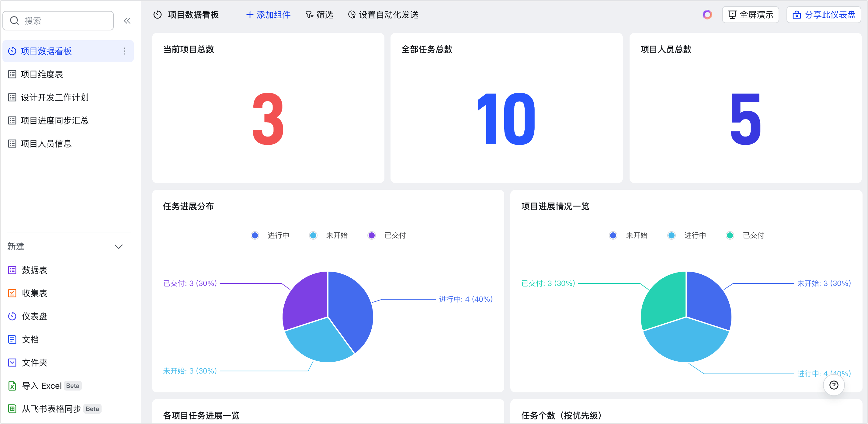Open the three-dot menu for 项目数据看板

point(125,51)
